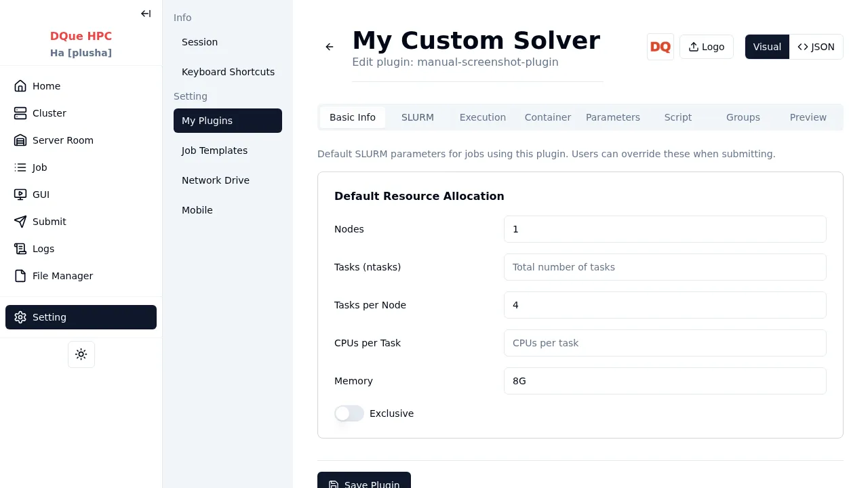
Task: Select the Preview tab
Action: (x=808, y=117)
